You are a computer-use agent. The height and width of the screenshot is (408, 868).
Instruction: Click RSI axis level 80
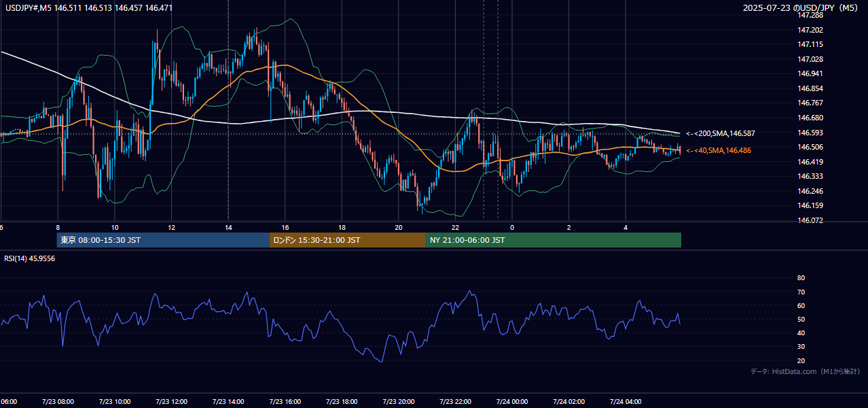coord(801,278)
